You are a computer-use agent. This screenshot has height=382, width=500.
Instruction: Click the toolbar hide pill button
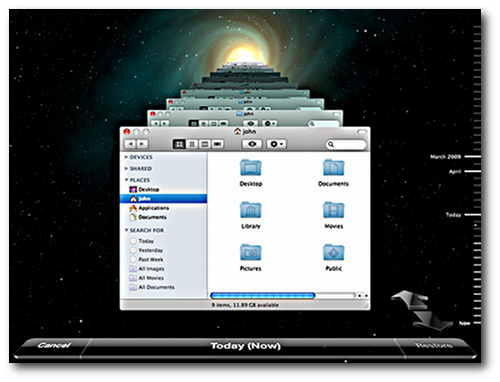click(362, 132)
